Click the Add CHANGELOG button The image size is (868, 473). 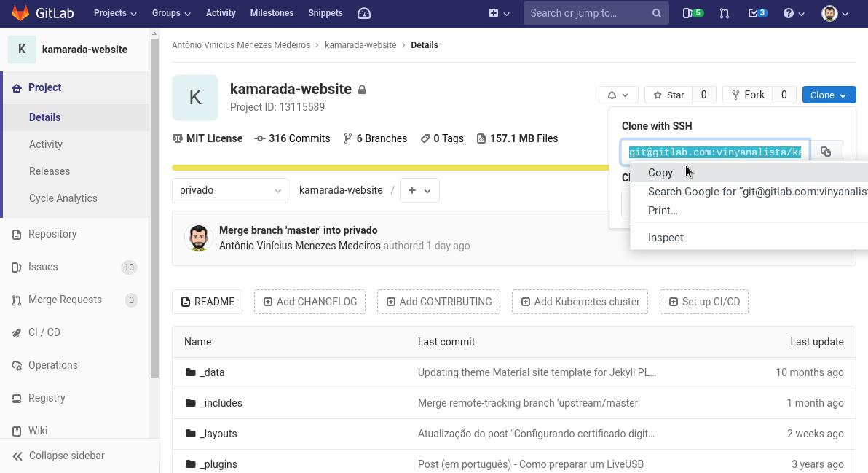(x=309, y=302)
